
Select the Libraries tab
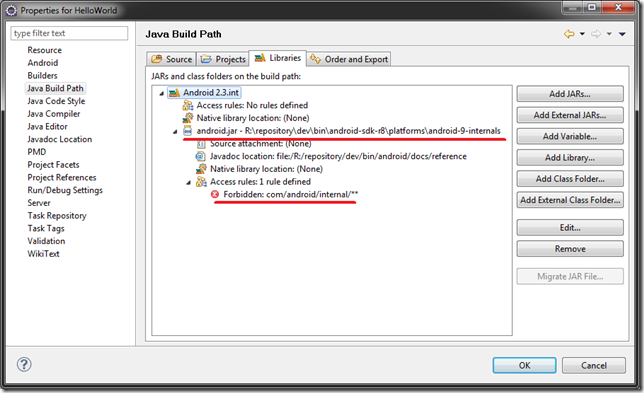[x=278, y=58]
